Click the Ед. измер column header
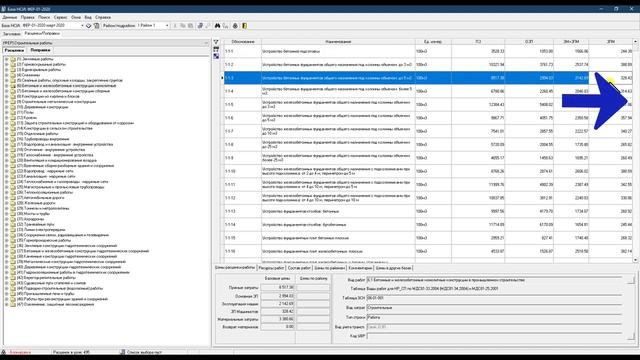Image resolution: width=640 pixels, height=360 pixels. pos(433,42)
